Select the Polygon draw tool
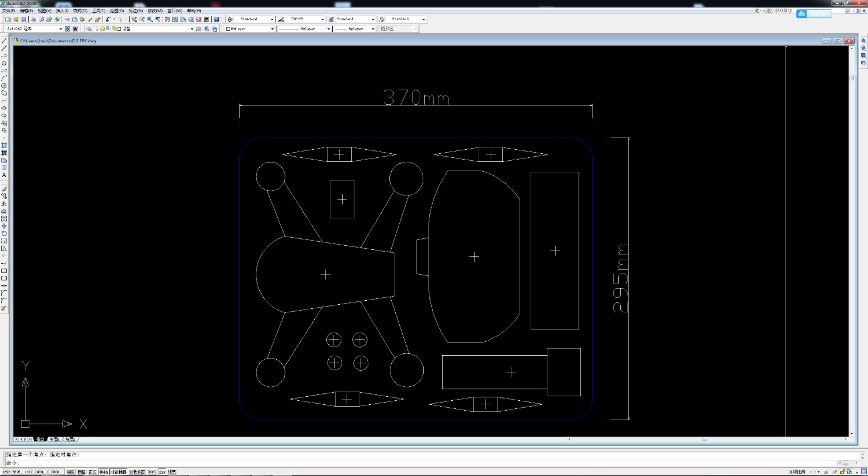Screen dimensions: 868x476 [4, 63]
